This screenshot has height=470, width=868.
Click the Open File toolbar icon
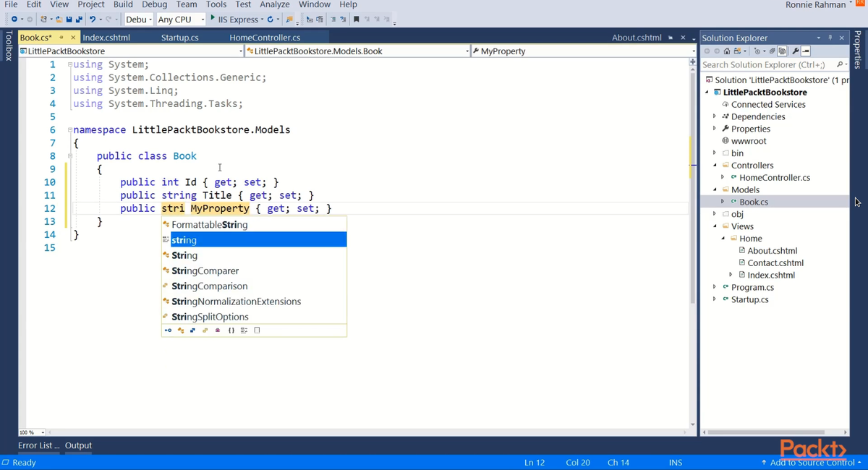pyautogui.click(x=59, y=19)
